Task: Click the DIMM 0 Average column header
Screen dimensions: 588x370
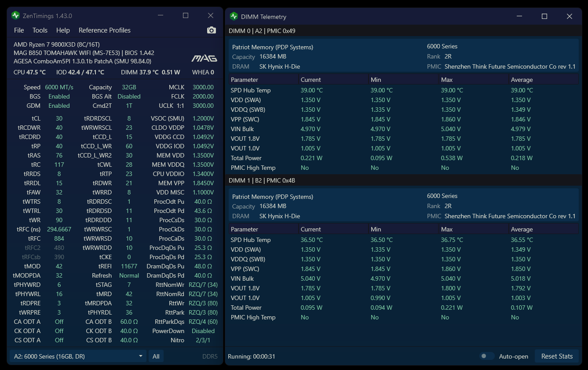Action: point(544,80)
